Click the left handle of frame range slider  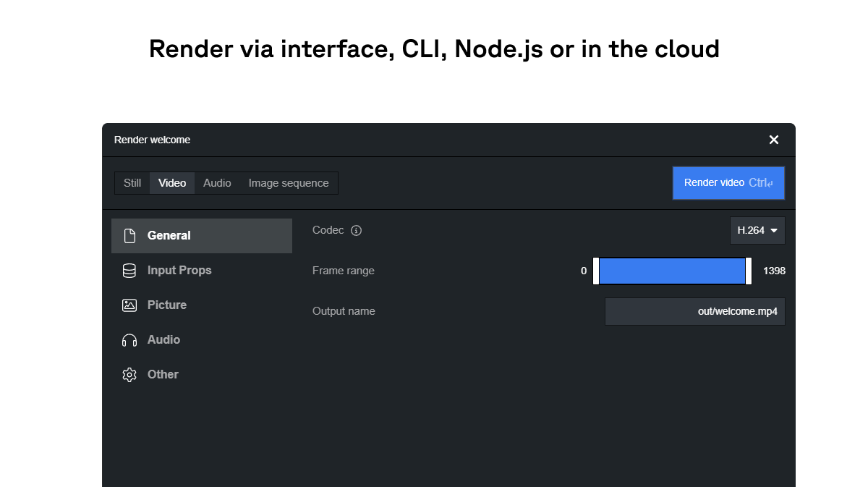pos(596,271)
